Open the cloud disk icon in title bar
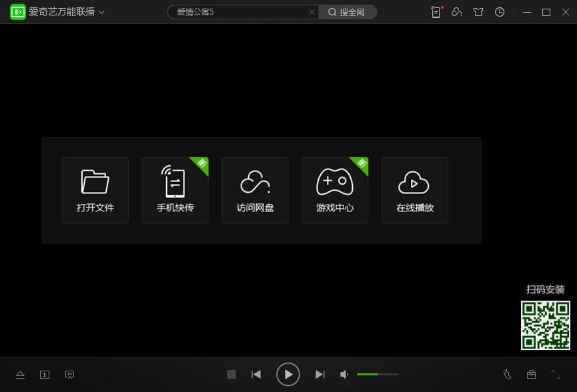The height and width of the screenshot is (392, 577). pyautogui.click(x=457, y=12)
